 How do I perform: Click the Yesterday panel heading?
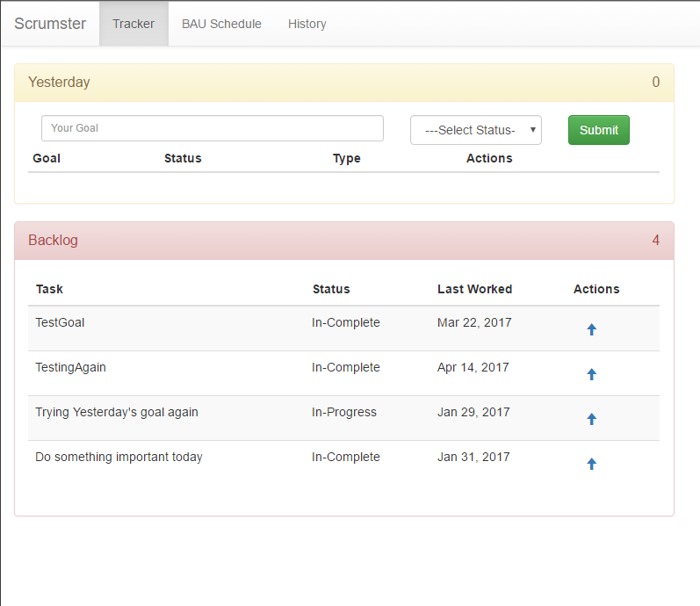coord(59,83)
